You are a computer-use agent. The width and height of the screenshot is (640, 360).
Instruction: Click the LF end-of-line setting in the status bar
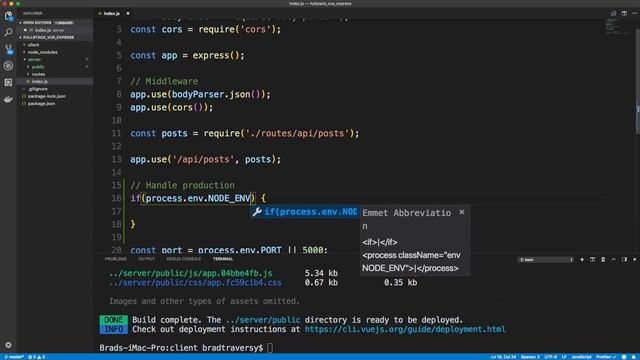(564, 357)
